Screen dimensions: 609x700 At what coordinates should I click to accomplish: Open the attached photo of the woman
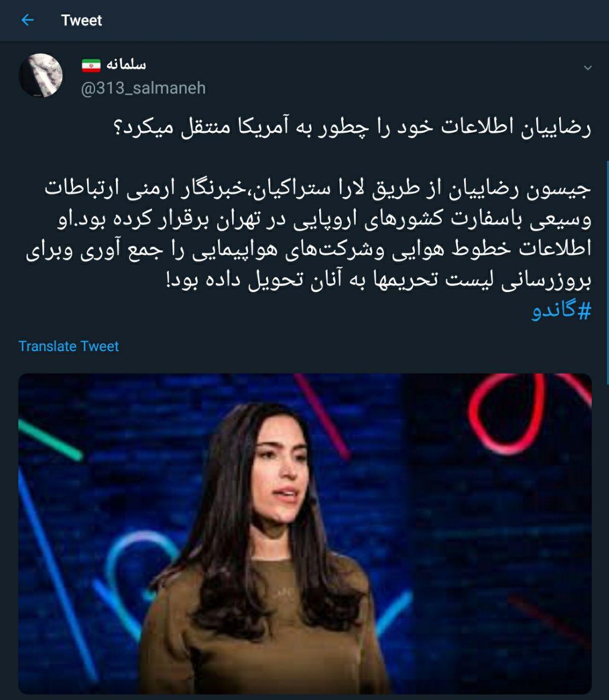click(305, 534)
